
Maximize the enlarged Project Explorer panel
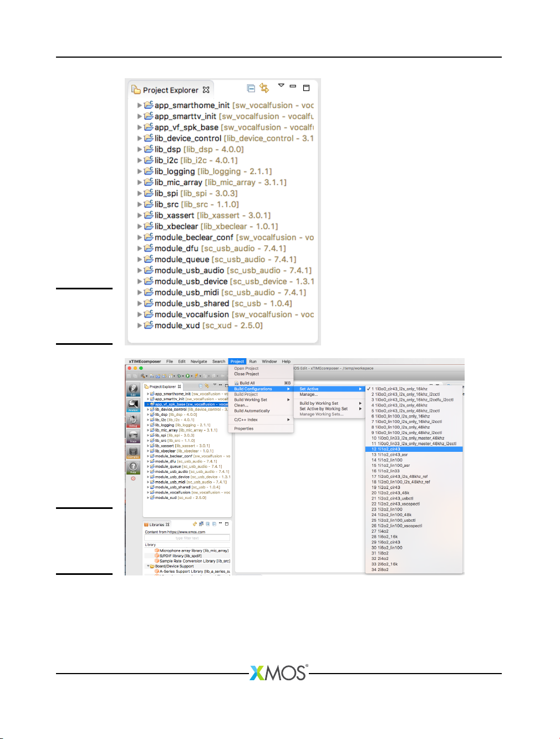306,88
